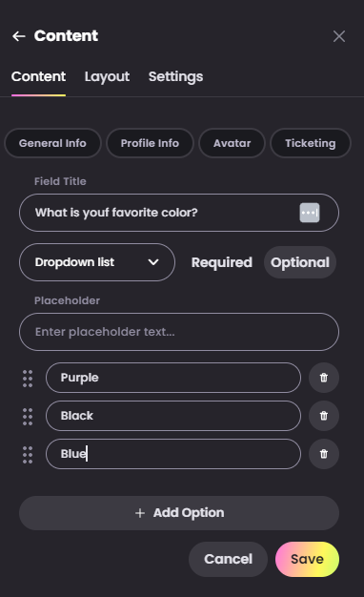Click the drag handle beside Black

click(28, 417)
